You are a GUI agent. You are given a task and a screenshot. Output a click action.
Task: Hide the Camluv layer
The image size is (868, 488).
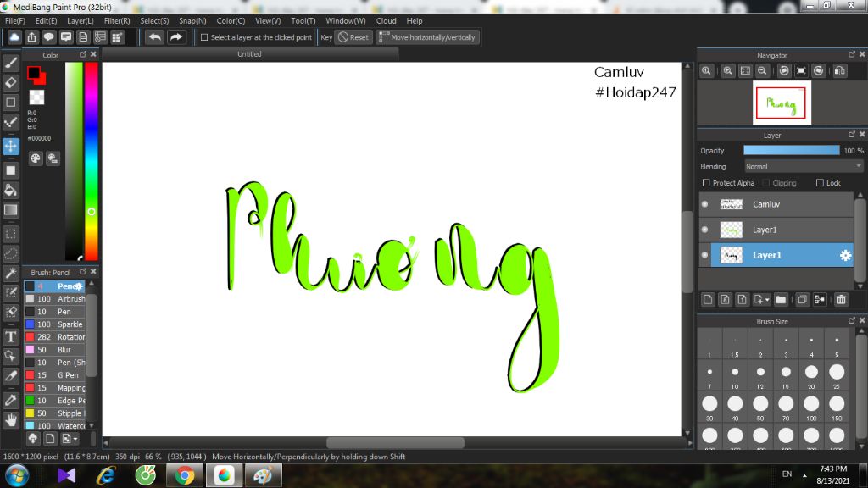(704, 204)
